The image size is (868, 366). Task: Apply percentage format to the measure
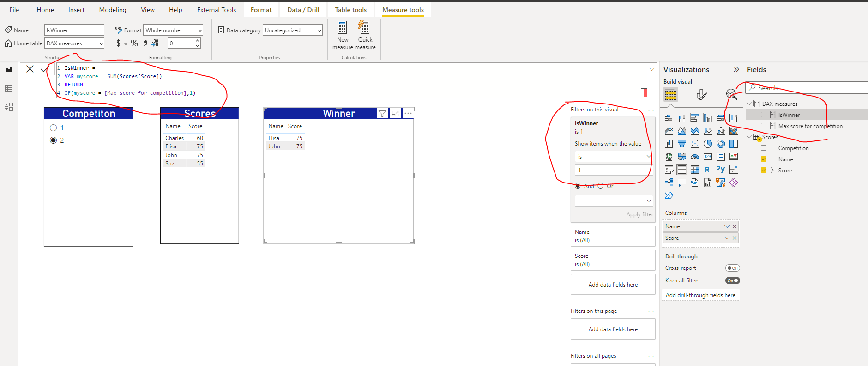[134, 43]
